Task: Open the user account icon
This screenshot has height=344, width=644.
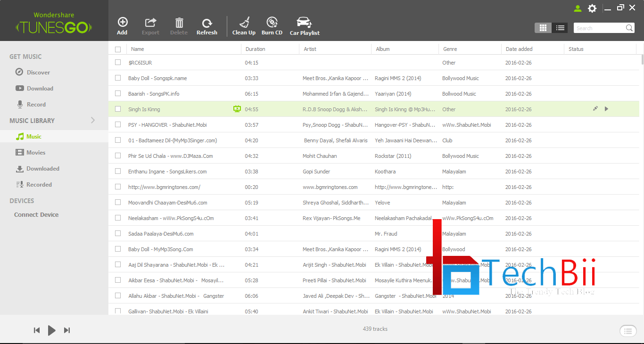Action: pos(578,8)
